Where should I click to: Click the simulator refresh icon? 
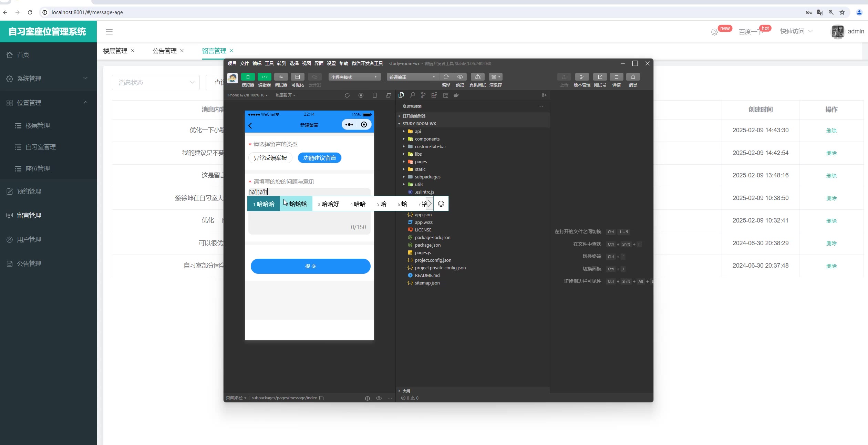click(347, 95)
